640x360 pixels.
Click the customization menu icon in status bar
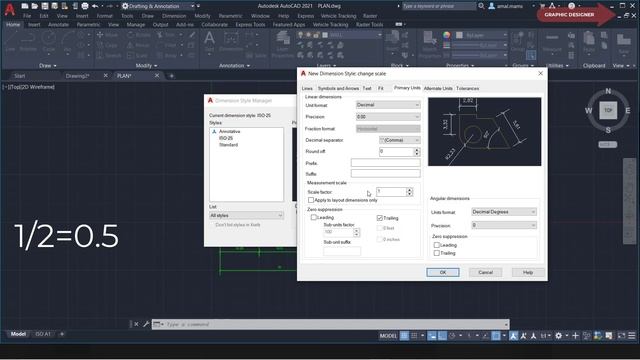pos(631,336)
